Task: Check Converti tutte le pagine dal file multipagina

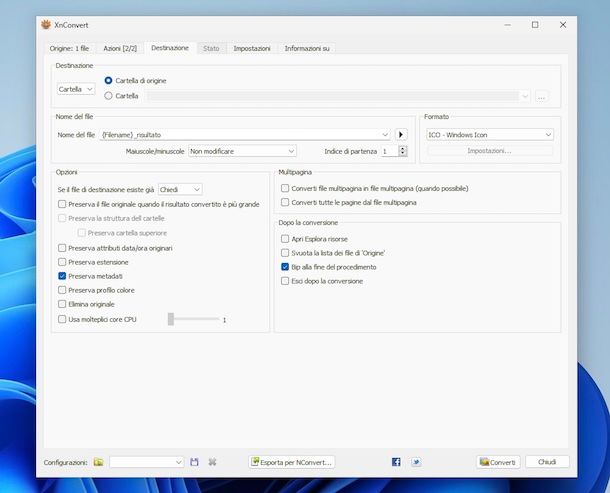Action: (285, 202)
